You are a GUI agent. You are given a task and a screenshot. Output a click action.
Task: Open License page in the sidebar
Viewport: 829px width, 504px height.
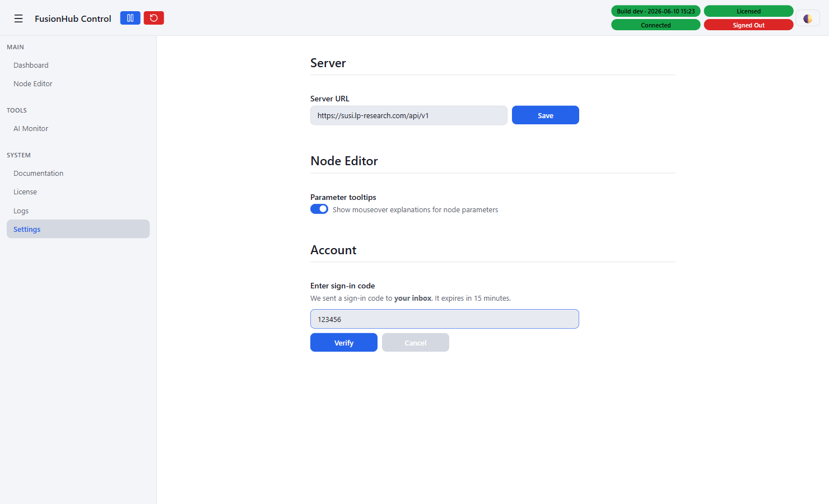coord(78,192)
